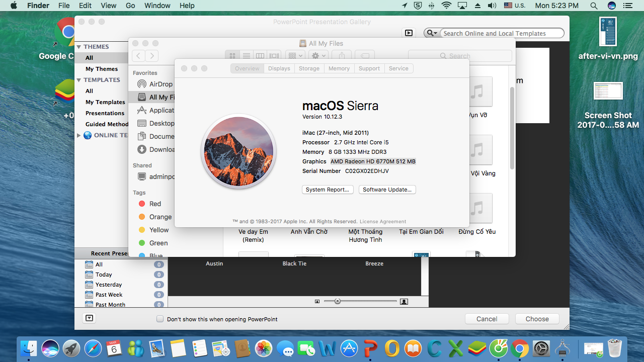Click the Finder share toolbar icon
The height and width of the screenshot is (362, 644).
[x=342, y=56]
